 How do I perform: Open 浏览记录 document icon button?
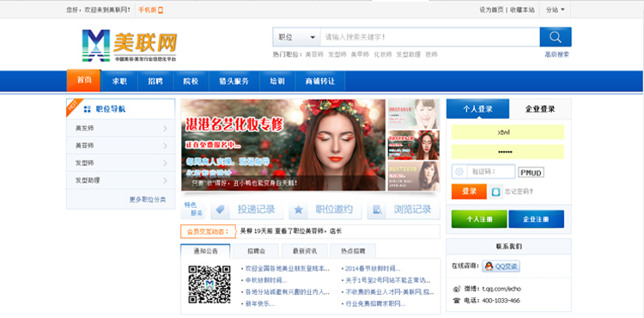[x=377, y=210]
